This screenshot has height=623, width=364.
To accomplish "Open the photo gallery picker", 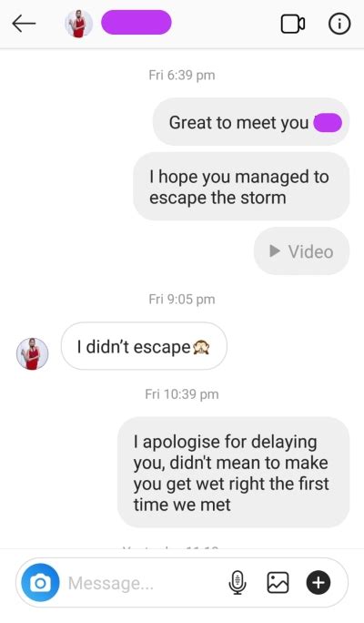I will pyautogui.click(x=278, y=583).
